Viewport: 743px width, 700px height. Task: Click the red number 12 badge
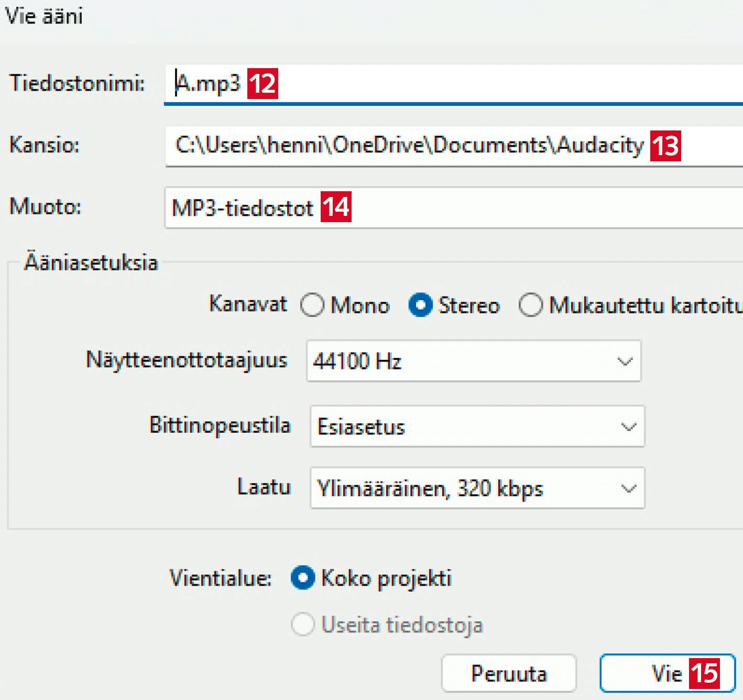[263, 83]
